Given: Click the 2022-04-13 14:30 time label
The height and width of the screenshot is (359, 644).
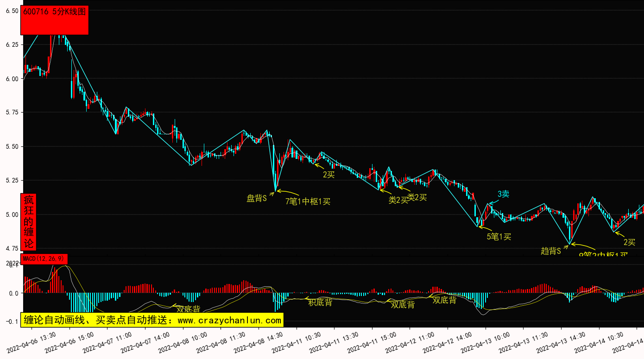Looking at the screenshot, I should [x=561, y=342].
